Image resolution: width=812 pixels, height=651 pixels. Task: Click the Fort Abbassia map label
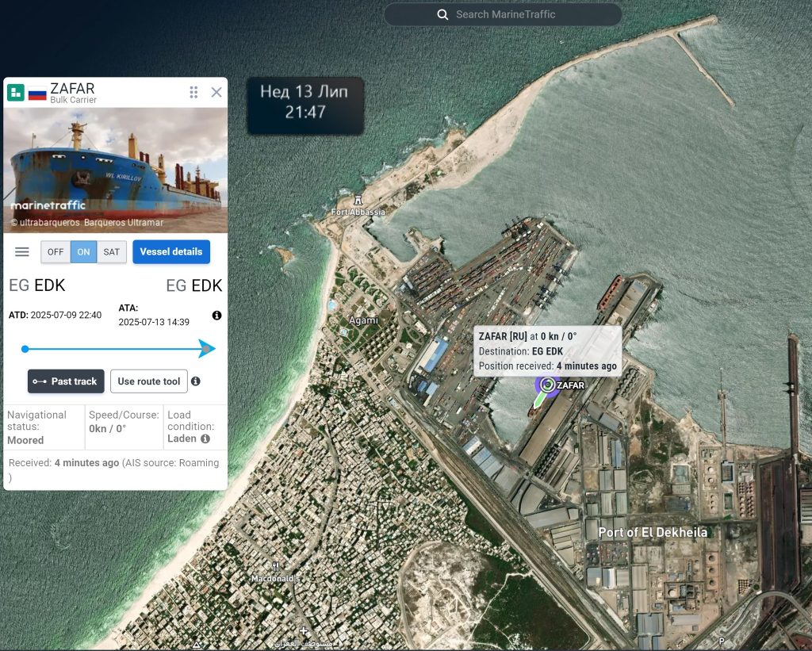coord(358,212)
